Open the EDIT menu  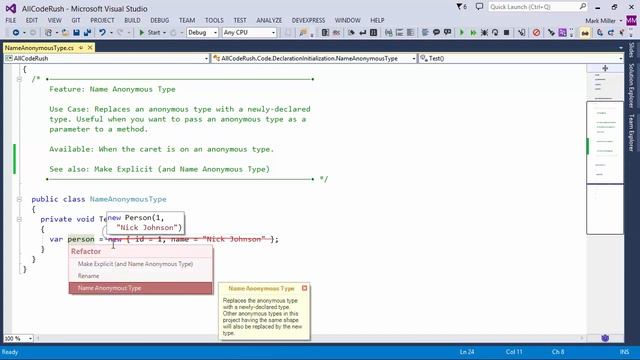coord(31,20)
